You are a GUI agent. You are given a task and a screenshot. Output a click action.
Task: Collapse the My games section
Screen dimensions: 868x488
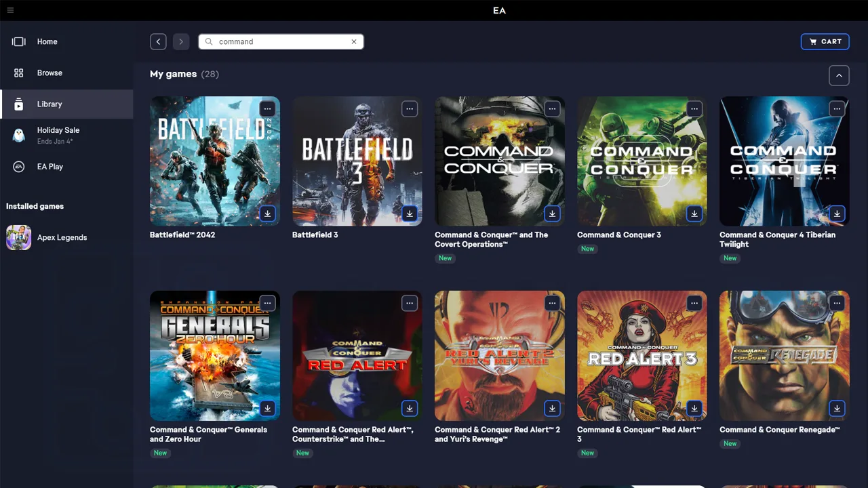coord(839,75)
